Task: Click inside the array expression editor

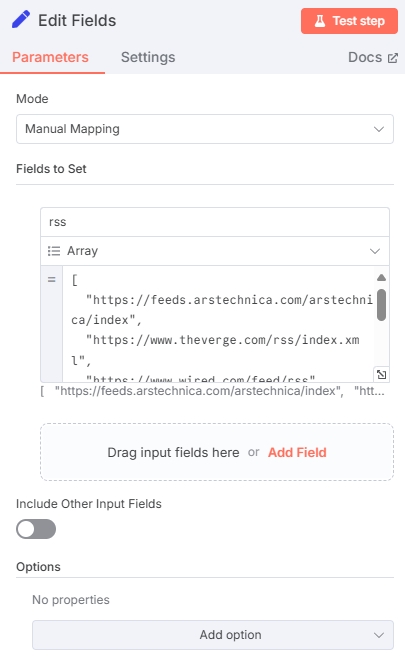Action: tap(218, 324)
